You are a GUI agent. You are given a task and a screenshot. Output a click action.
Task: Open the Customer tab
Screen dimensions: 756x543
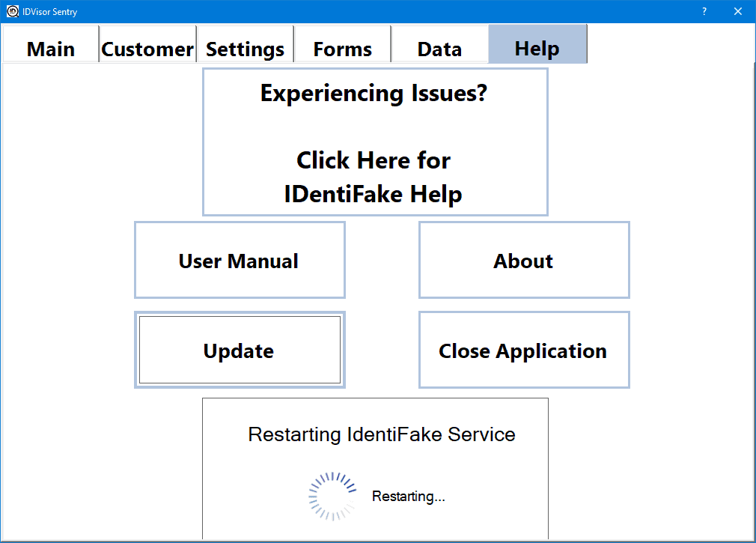coord(147,44)
